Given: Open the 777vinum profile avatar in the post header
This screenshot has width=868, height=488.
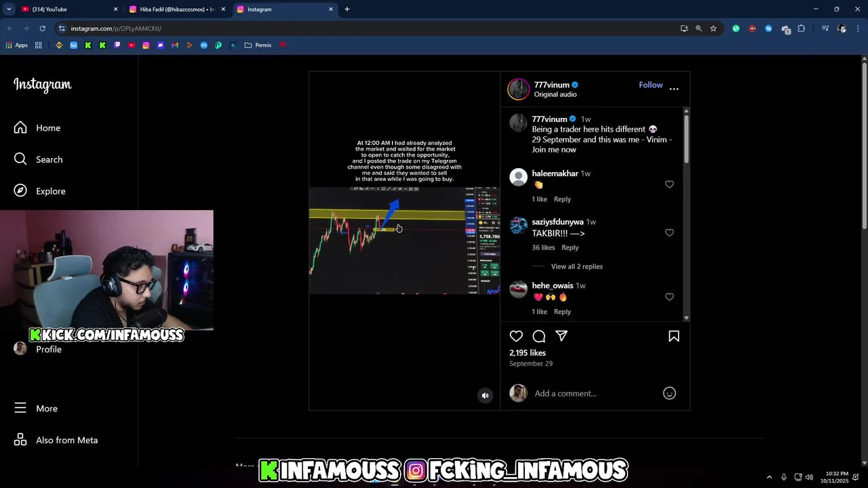Looking at the screenshot, I should pyautogui.click(x=519, y=89).
